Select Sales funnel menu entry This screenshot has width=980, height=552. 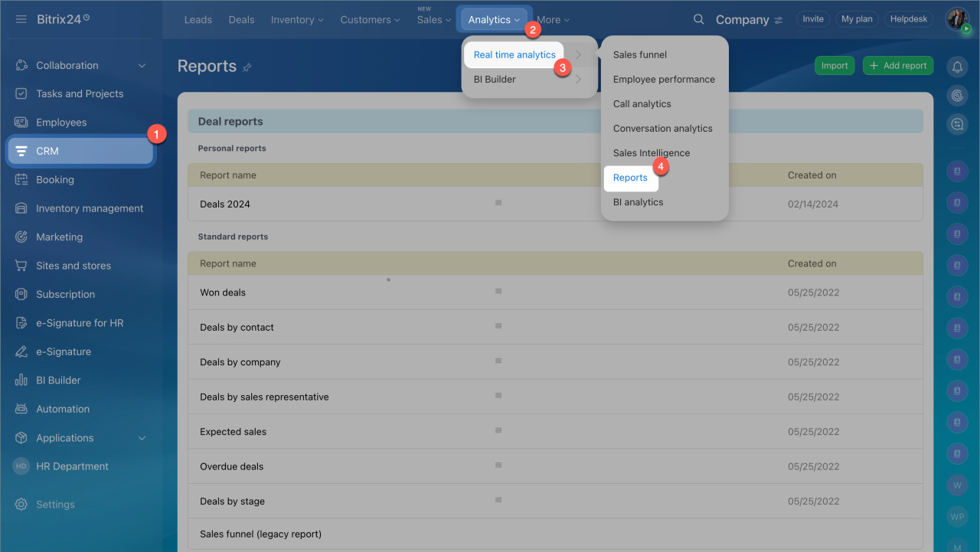click(x=639, y=55)
